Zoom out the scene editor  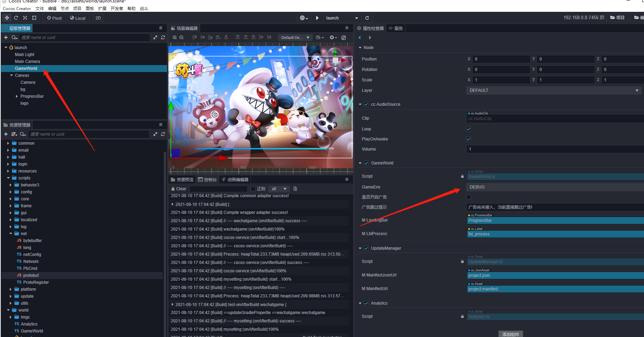pyautogui.click(x=181, y=37)
